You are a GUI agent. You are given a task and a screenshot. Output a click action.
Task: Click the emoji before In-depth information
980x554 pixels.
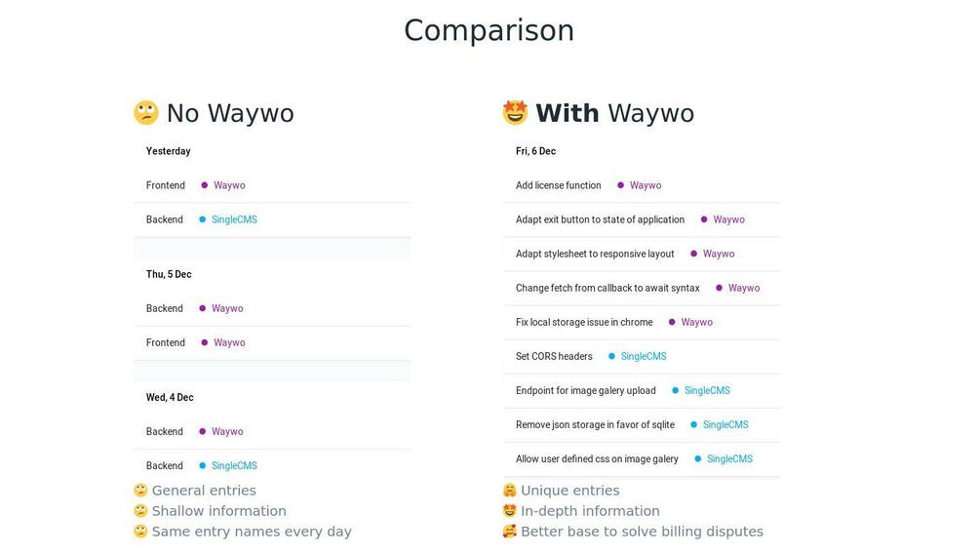(509, 511)
